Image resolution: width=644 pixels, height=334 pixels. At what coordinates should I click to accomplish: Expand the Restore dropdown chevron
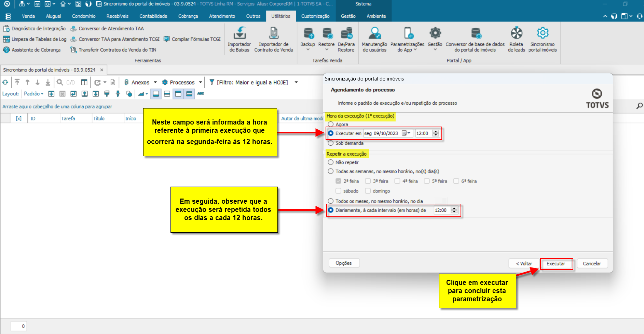coord(327,50)
